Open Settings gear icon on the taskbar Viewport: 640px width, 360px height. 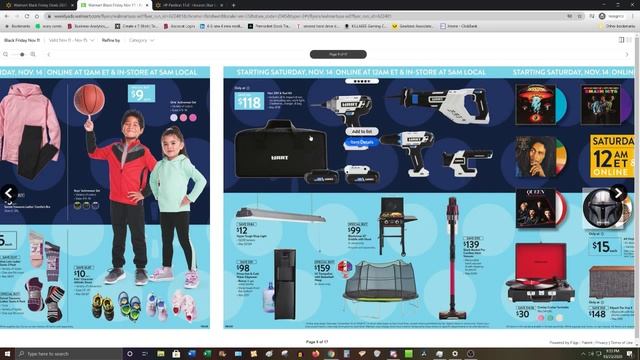pos(455,354)
